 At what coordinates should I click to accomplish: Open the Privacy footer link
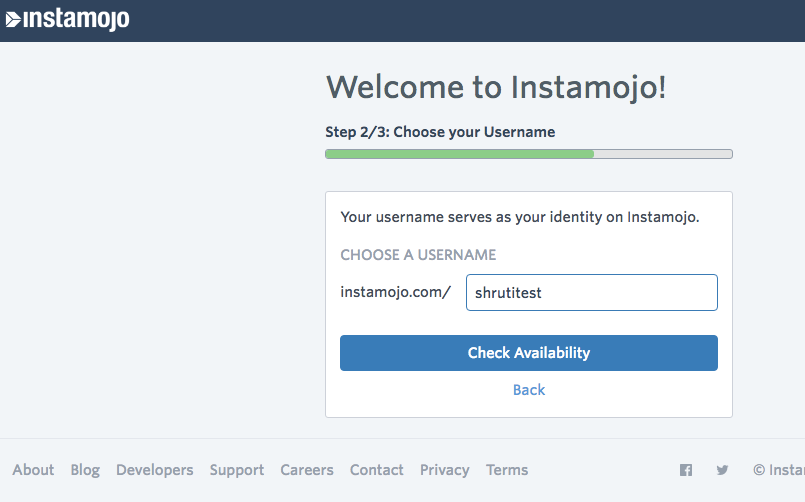445,470
